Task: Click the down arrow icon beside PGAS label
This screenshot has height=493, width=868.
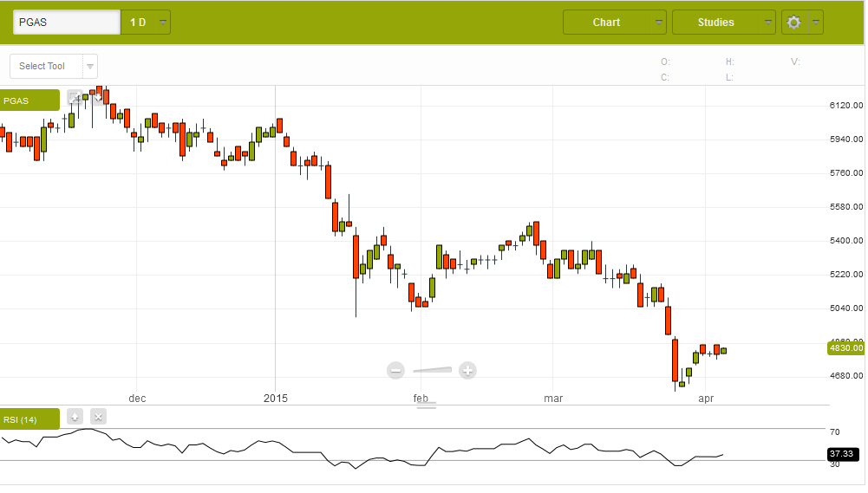Action: pos(97,98)
